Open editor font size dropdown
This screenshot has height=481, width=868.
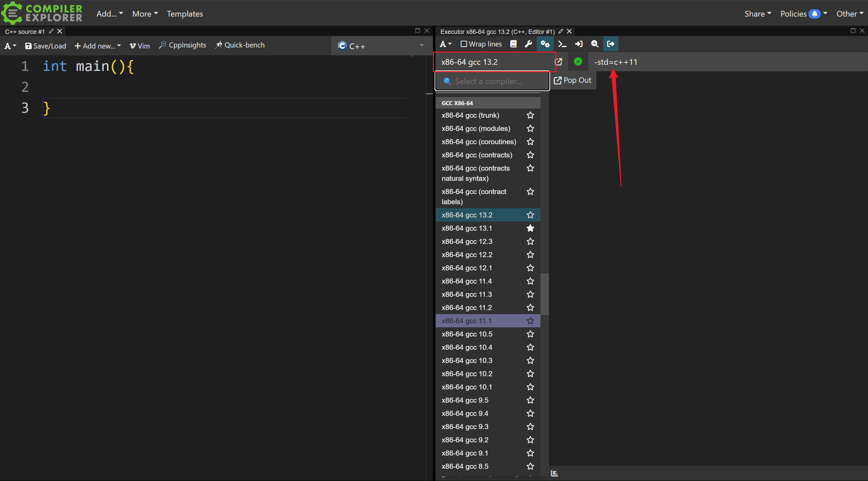(10, 45)
